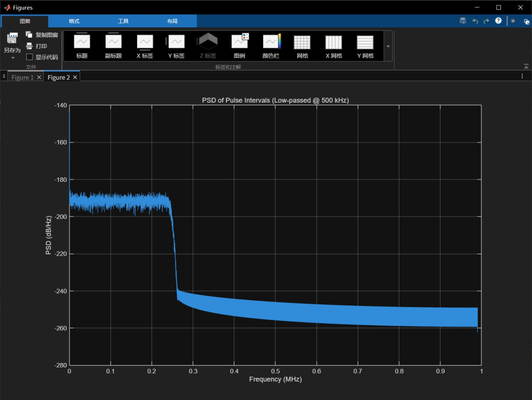
Task: Add a 颜色栏 colorbar to plot
Action: 271,42
